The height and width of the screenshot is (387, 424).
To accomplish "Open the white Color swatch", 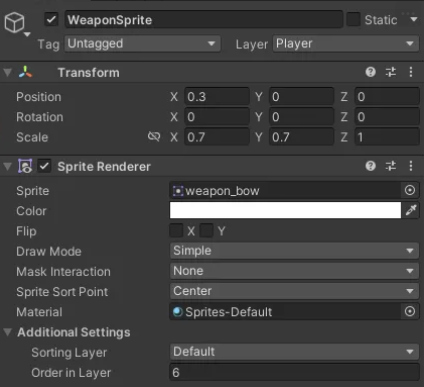I will pos(285,210).
